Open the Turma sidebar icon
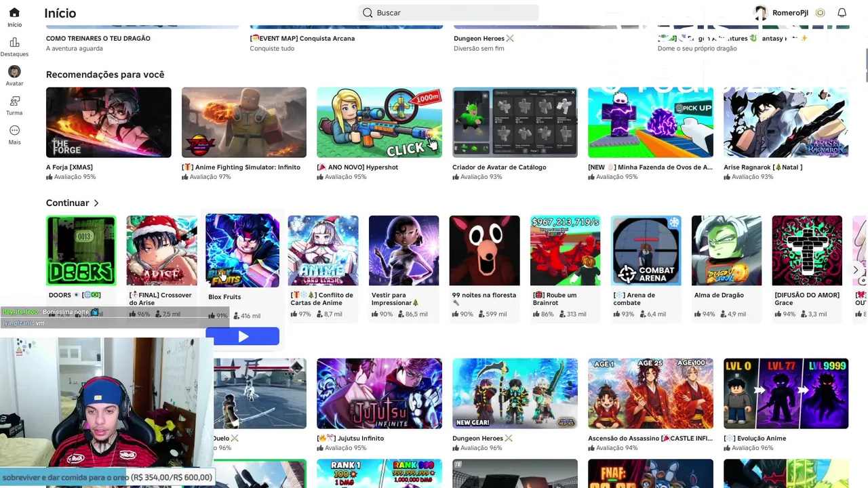868x488 pixels. [14, 101]
